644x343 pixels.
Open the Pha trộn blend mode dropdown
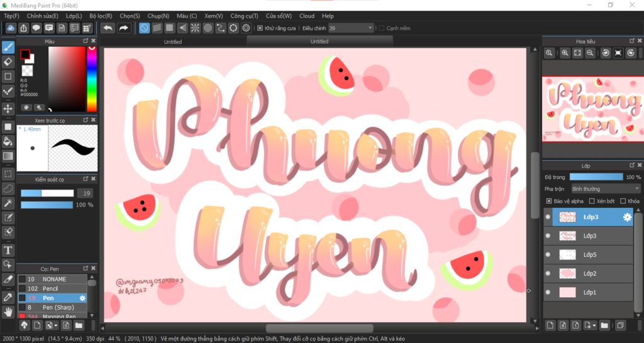(x=606, y=188)
